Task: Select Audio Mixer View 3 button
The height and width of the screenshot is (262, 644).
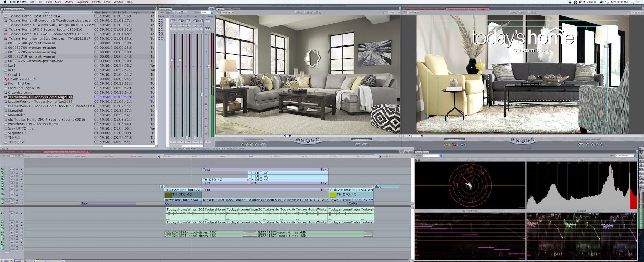Action: coord(179,13)
